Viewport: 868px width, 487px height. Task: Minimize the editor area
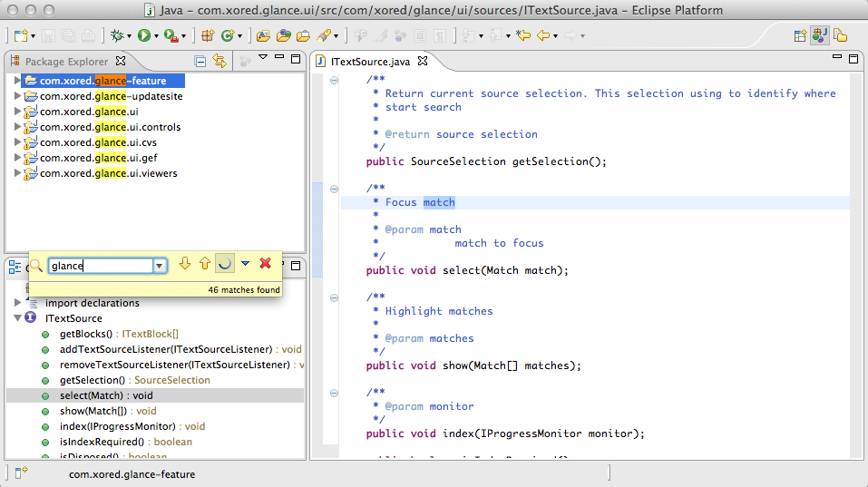click(x=837, y=57)
